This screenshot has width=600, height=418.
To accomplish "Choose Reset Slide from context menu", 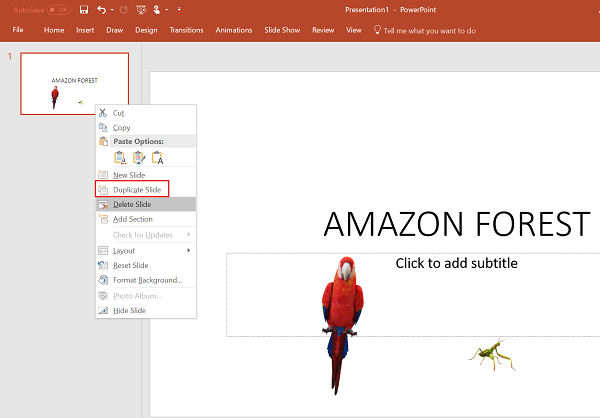I will pyautogui.click(x=146, y=265).
